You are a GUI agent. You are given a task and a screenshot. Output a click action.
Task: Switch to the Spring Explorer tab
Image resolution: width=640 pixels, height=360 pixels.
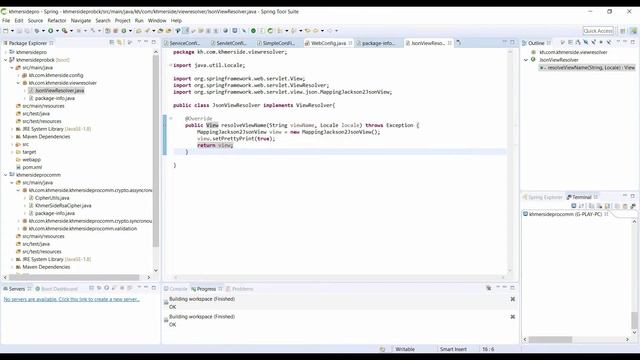click(542, 197)
